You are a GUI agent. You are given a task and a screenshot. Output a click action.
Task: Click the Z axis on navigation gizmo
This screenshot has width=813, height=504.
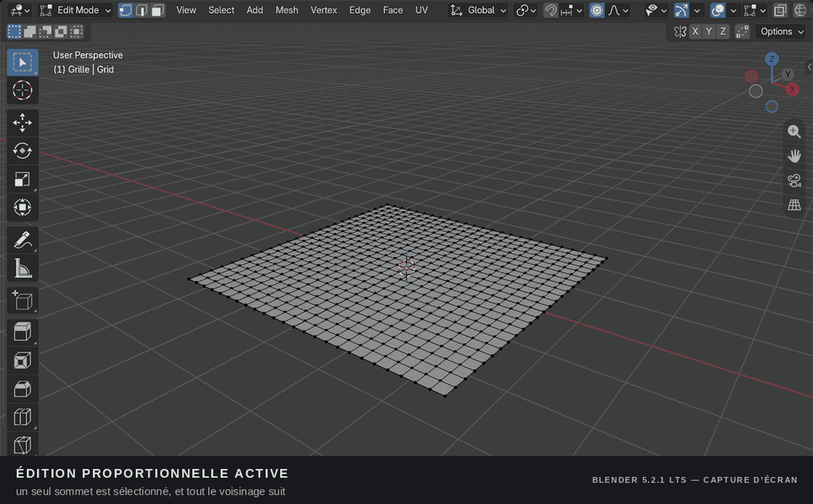772,59
